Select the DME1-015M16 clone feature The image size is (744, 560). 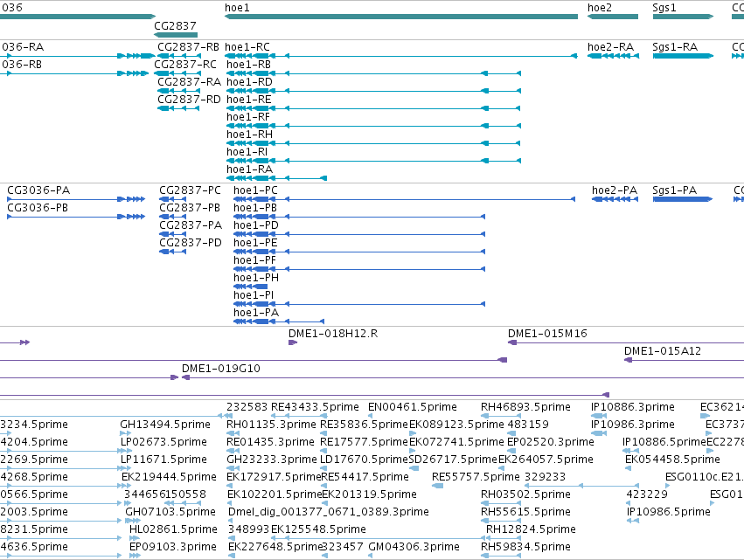tap(626, 342)
